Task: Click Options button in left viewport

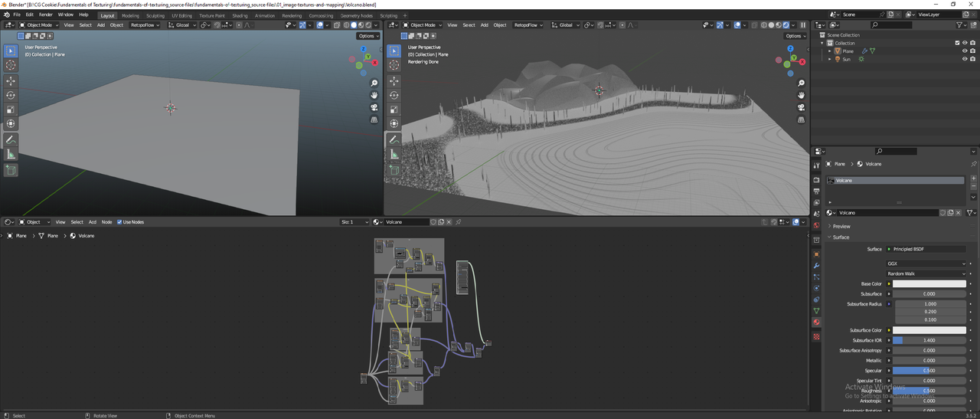Action: (367, 36)
